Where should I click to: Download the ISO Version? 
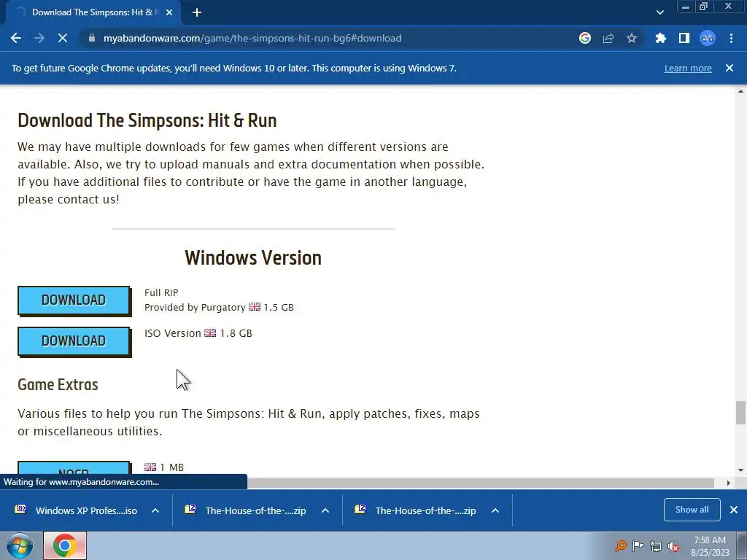point(74,341)
